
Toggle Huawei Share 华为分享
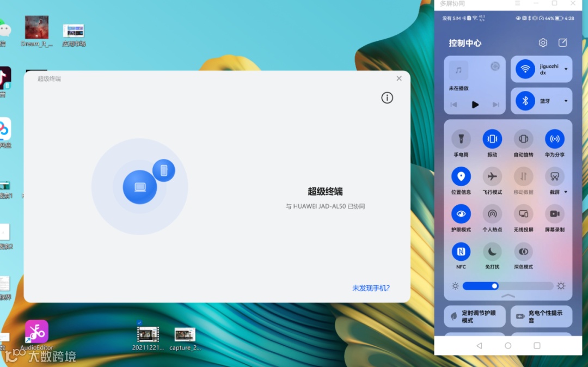click(555, 139)
